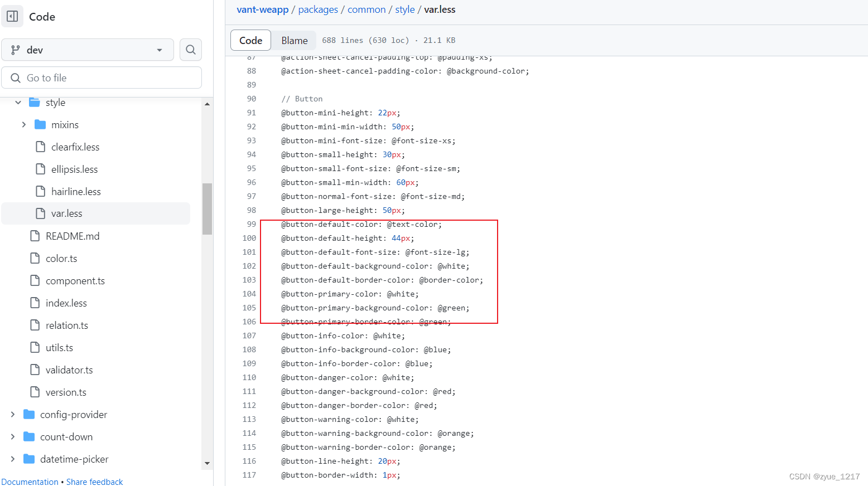Expand the count-down folder chevron
868x486 pixels.
pyautogui.click(x=12, y=437)
